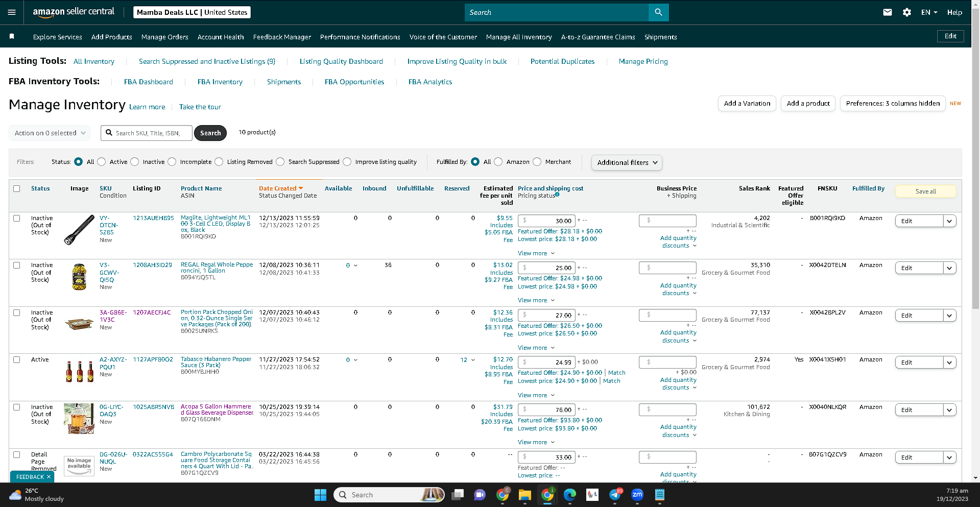
Task: Select Fulfilled By Amazon radio
Action: (498, 162)
